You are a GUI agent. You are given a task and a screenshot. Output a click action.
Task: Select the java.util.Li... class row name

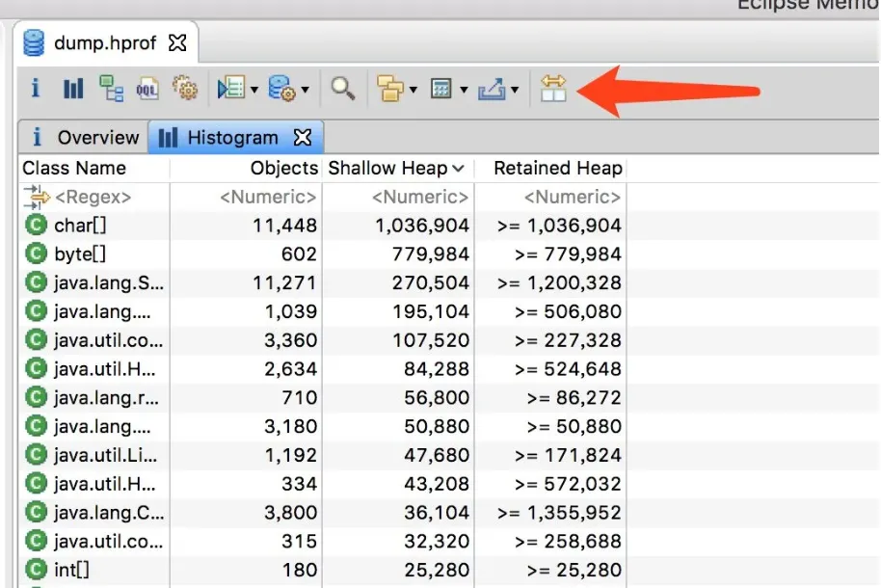(106, 455)
